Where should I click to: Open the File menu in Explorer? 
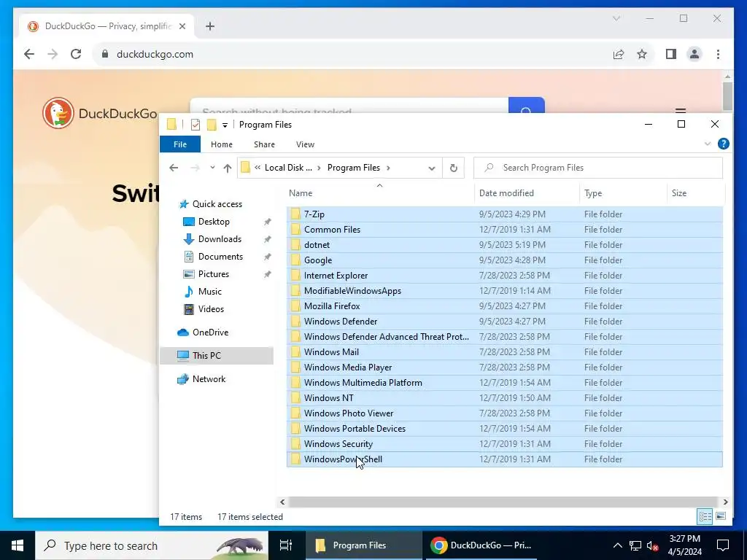pos(180,144)
